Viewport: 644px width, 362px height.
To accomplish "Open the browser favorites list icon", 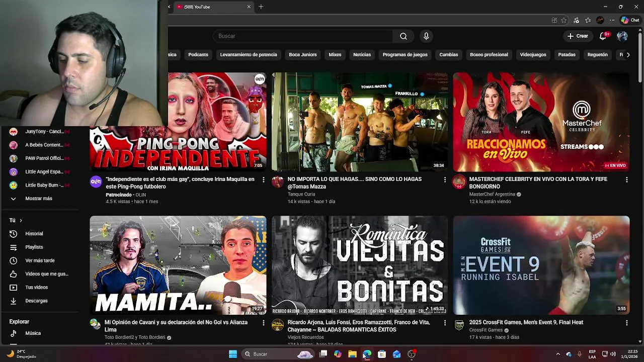I will tap(588, 20).
